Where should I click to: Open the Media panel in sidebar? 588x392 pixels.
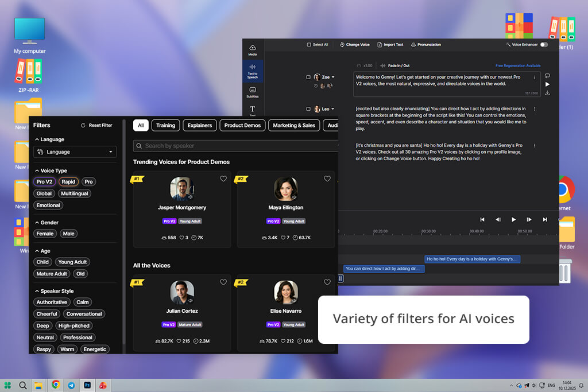(x=253, y=49)
